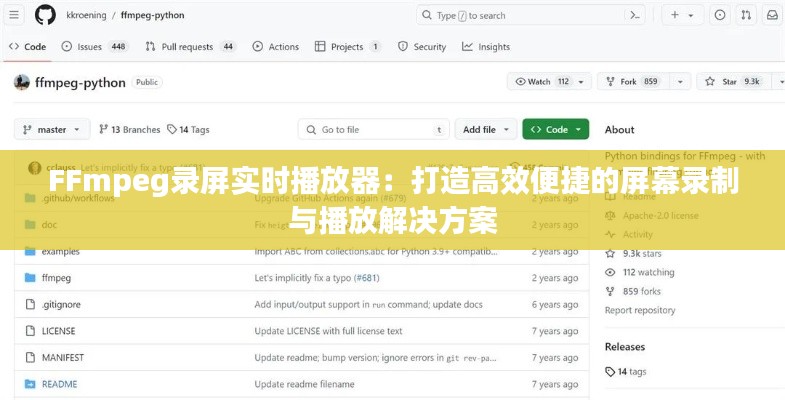Image resolution: width=785 pixels, height=400 pixels.
Task: Open the hamburger navigation menu
Action: (14, 15)
